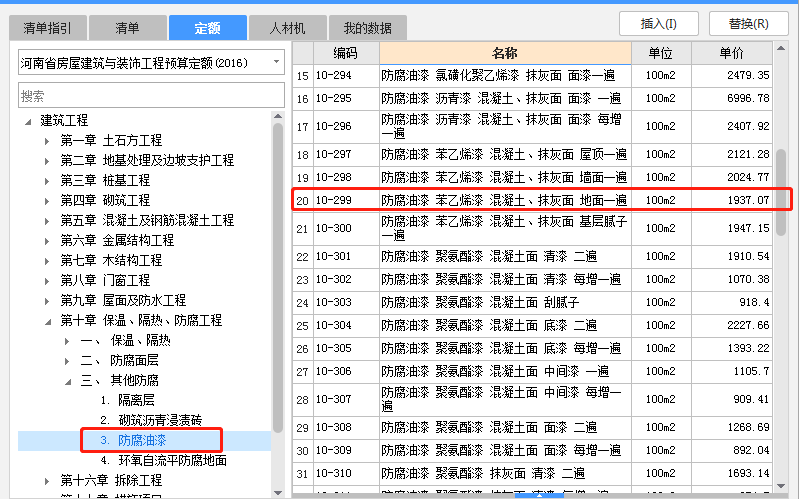Screen dimensions: 799x499
Task: Switch to the 清单 tab
Action: pos(127,28)
